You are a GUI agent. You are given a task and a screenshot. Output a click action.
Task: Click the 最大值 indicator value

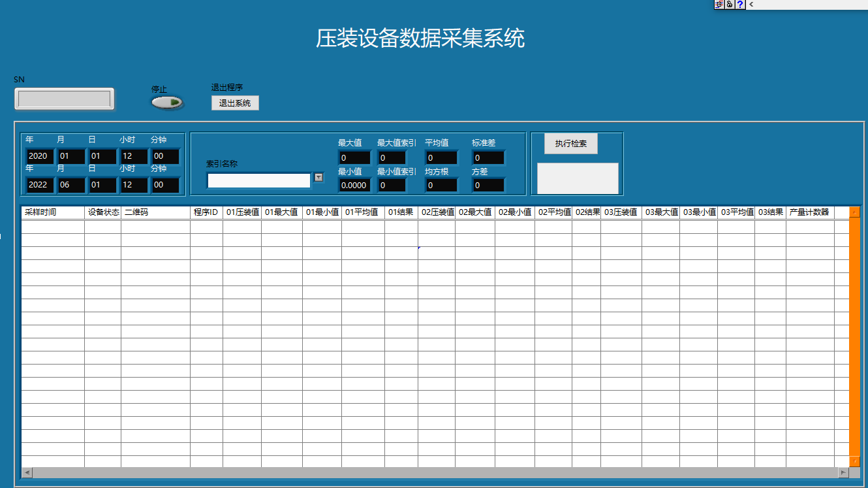(354, 158)
